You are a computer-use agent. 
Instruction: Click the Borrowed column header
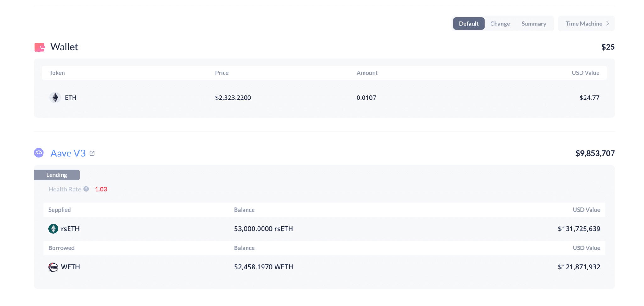coord(61,248)
